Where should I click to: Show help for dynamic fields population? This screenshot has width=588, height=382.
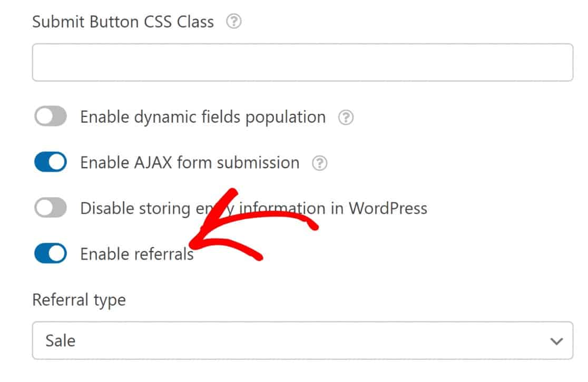click(x=346, y=117)
